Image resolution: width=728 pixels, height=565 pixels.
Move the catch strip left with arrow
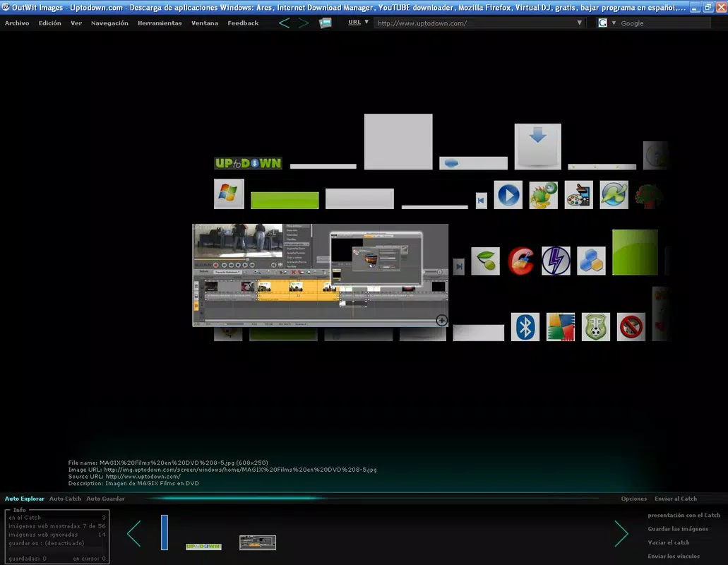[x=133, y=533]
